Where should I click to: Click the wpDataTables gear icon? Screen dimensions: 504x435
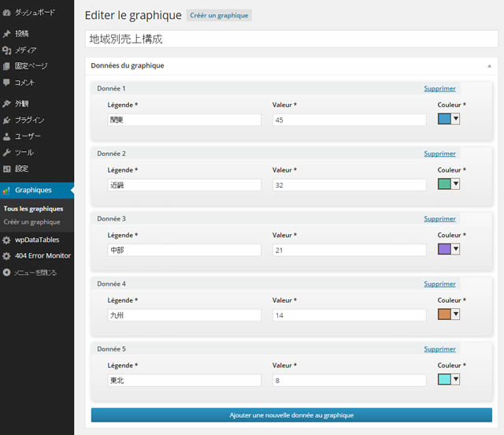point(6,240)
